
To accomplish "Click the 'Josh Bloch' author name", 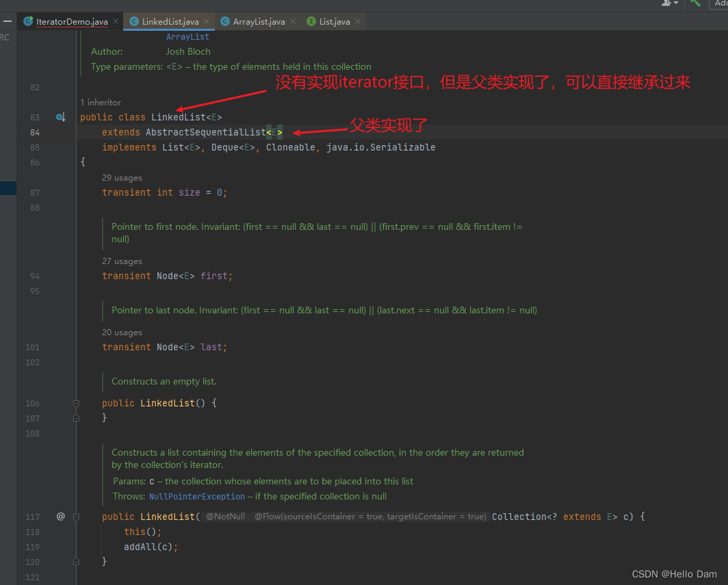I will (x=189, y=51).
